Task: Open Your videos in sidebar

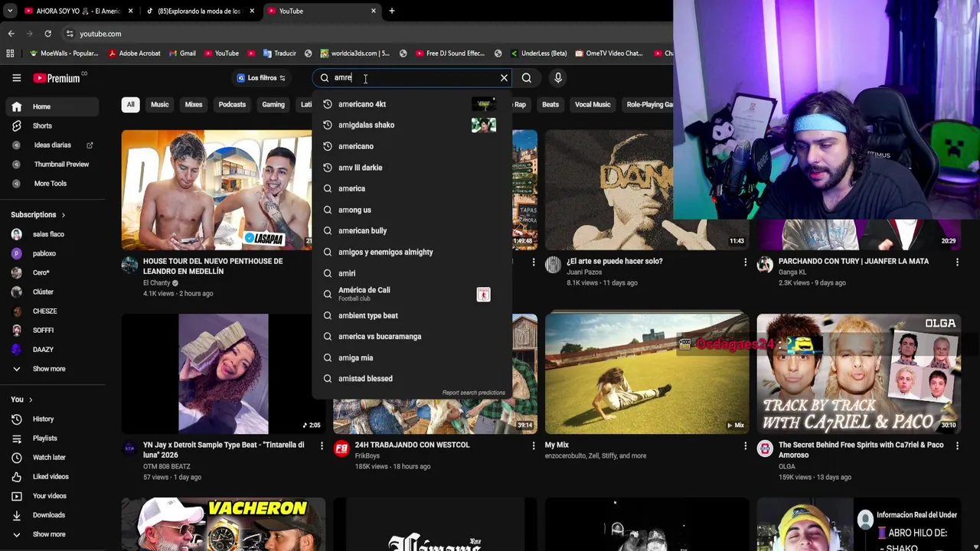Action: pos(52,495)
